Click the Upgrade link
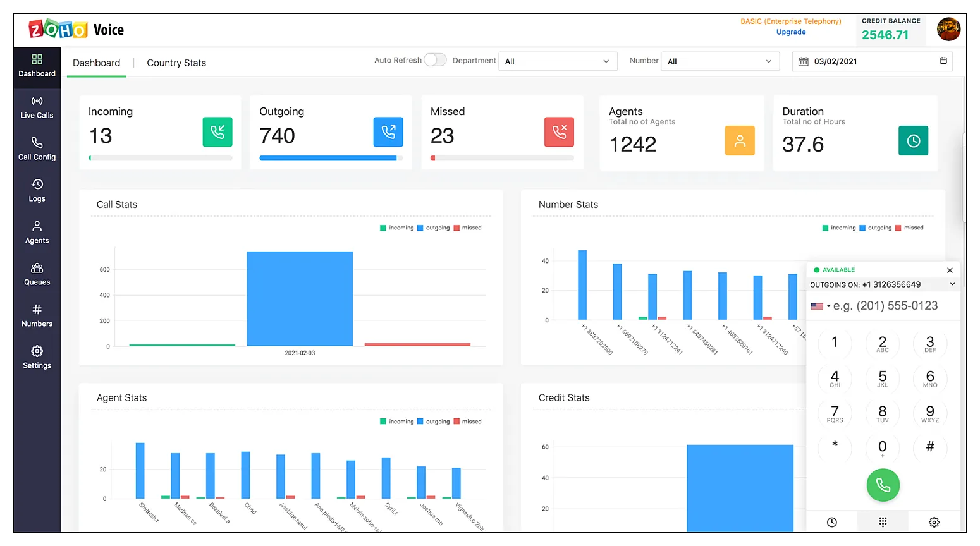Image resolution: width=980 pixels, height=546 pixels. point(790,32)
